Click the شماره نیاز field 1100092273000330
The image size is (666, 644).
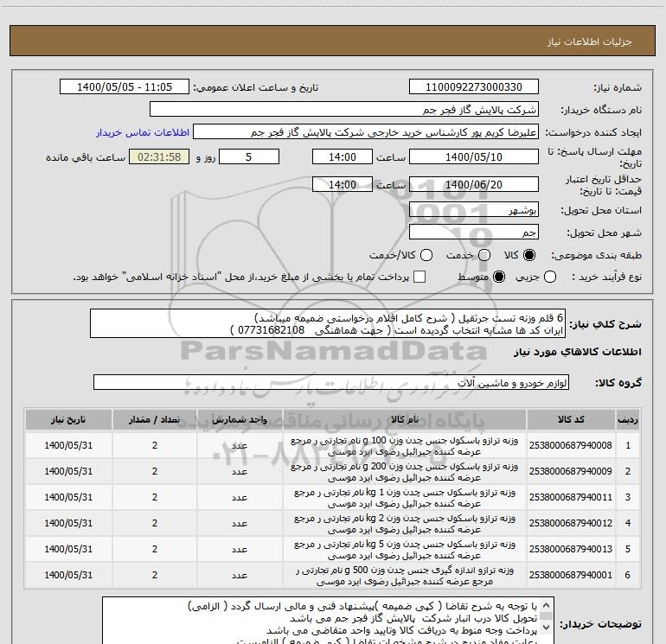[x=474, y=87]
